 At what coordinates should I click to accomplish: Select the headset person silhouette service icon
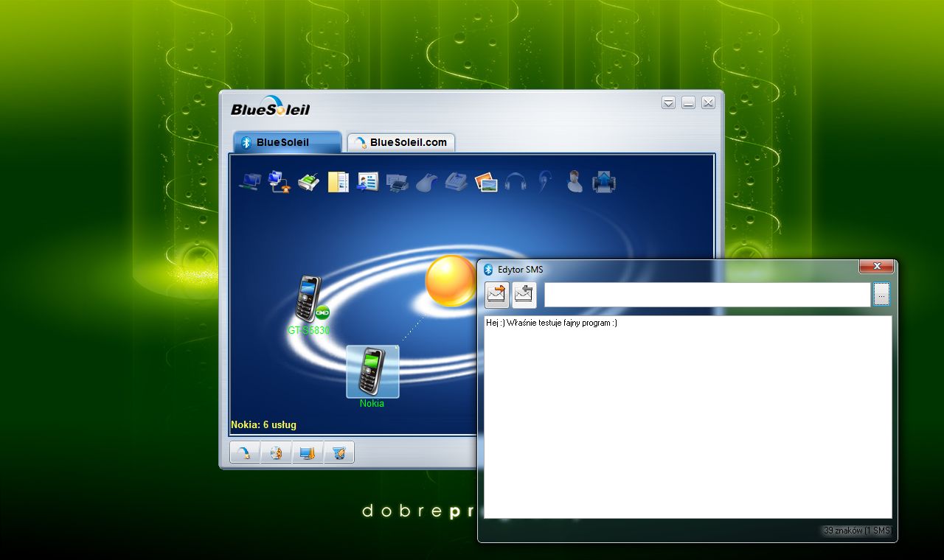[x=575, y=181]
